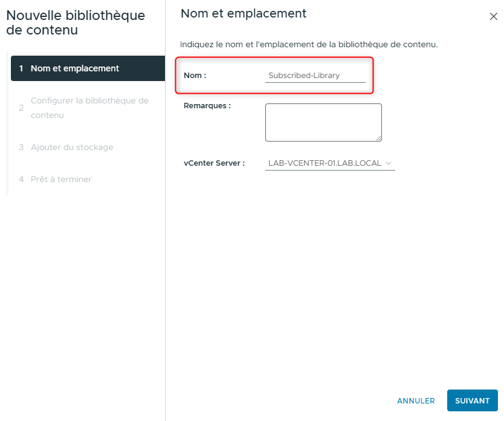Close the Nom et emplacement dialog

click(x=494, y=17)
